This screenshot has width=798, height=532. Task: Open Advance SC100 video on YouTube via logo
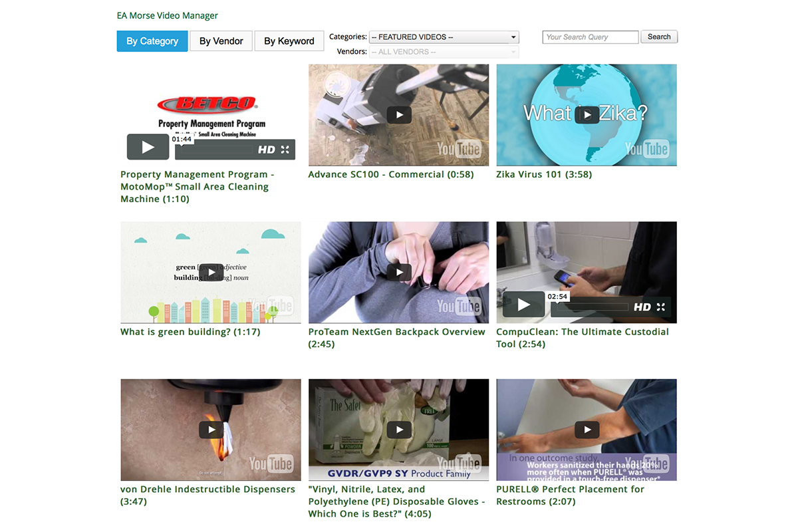click(459, 149)
